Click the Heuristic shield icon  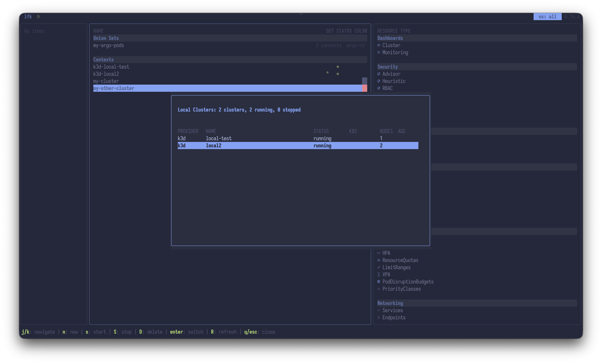379,81
